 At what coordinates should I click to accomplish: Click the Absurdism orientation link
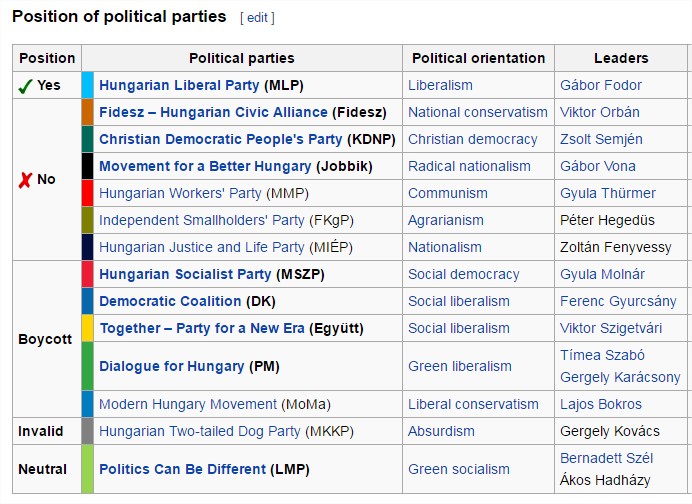[441, 431]
